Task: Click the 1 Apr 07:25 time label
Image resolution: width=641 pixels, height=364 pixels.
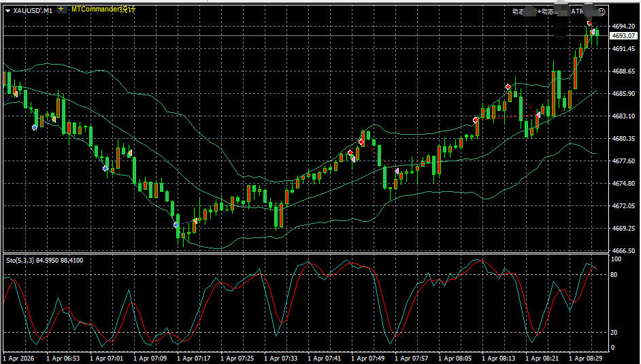Action: [x=237, y=359]
